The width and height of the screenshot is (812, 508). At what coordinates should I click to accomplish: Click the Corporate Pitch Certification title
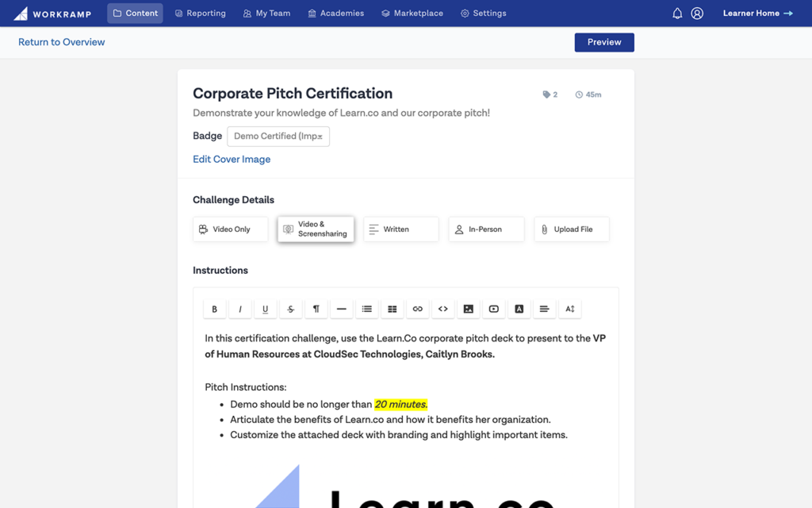tap(293, 94)
